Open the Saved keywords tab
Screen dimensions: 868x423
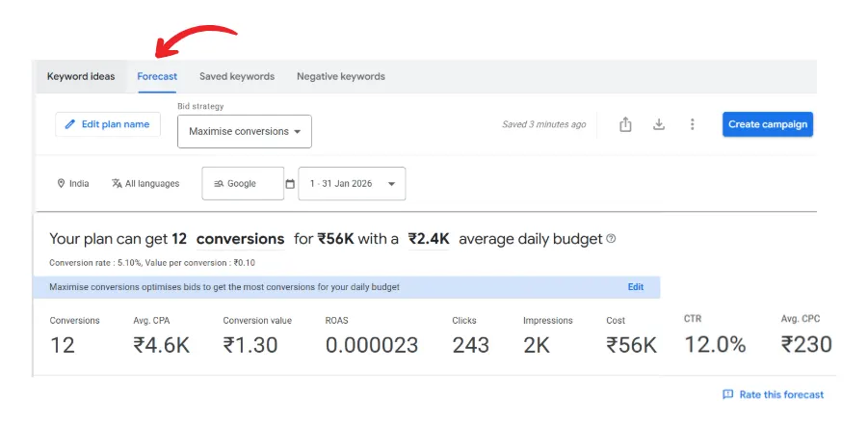point(237,76)
